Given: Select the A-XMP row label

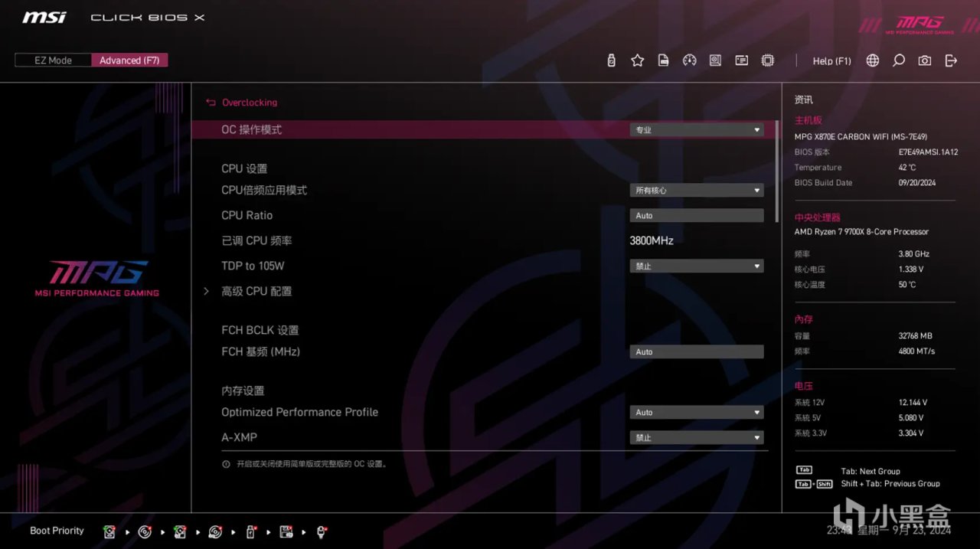Looking at the screenshot, I should [x=239, y=437].
